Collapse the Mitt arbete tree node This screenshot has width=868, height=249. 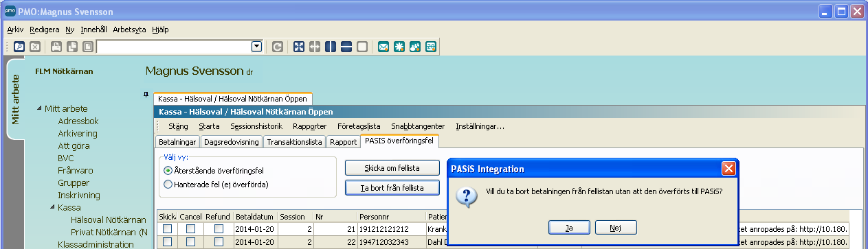38,109
